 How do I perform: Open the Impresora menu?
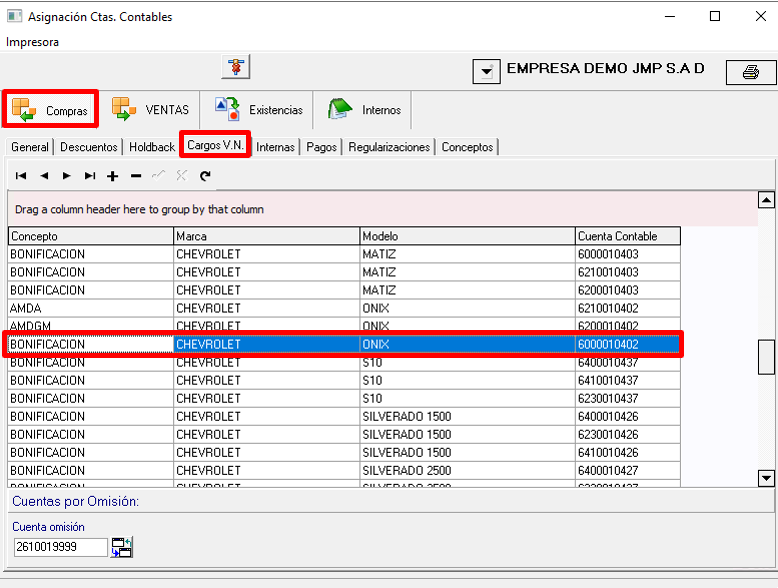coord(32,42)
